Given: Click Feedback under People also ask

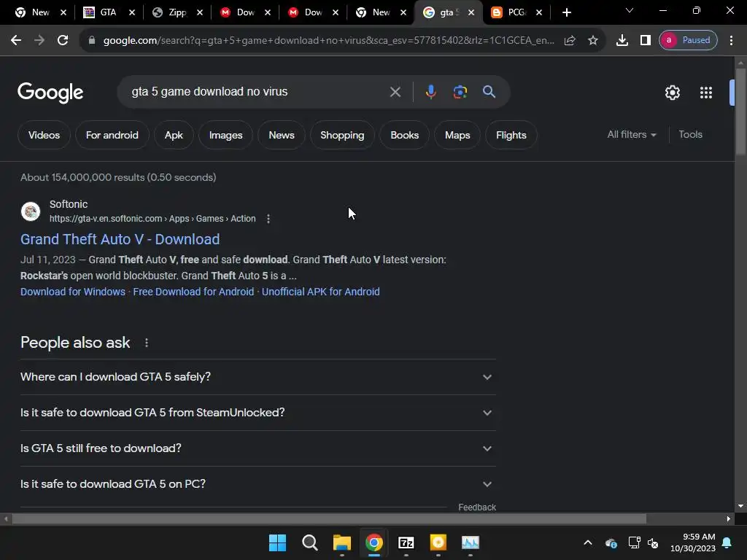Looking at the screenshot, I should (x=477, y=507).
